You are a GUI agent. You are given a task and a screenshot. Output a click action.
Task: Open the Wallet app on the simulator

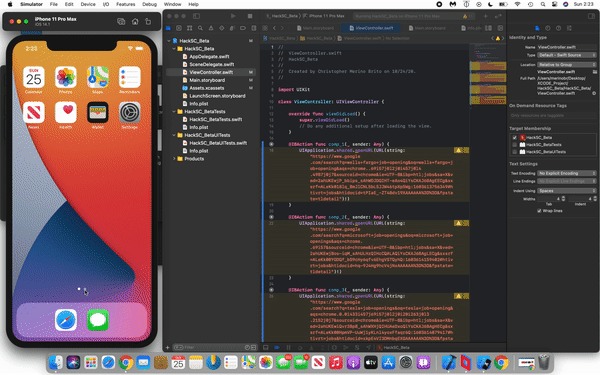pyautogui.click(x=98, y=112)
